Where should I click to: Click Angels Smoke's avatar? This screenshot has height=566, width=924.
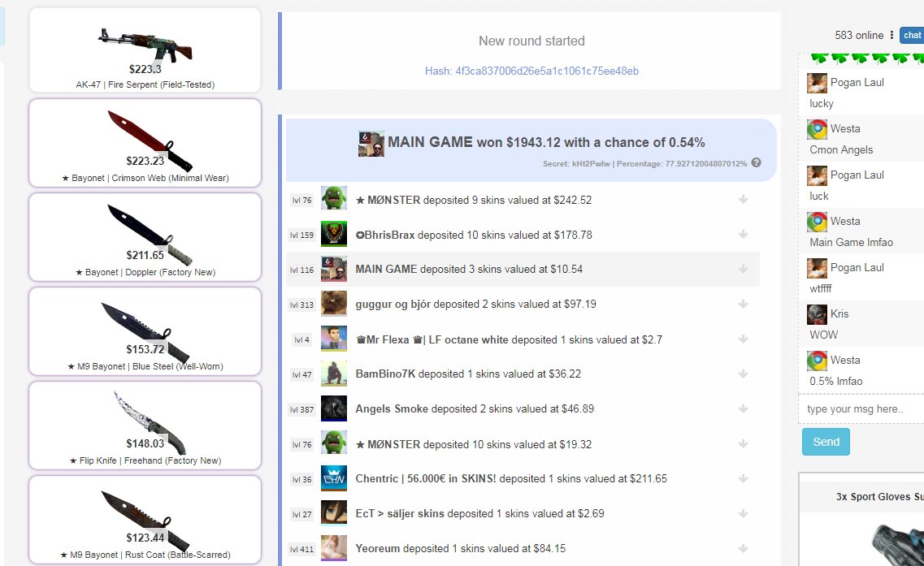[x=333, y=408]
